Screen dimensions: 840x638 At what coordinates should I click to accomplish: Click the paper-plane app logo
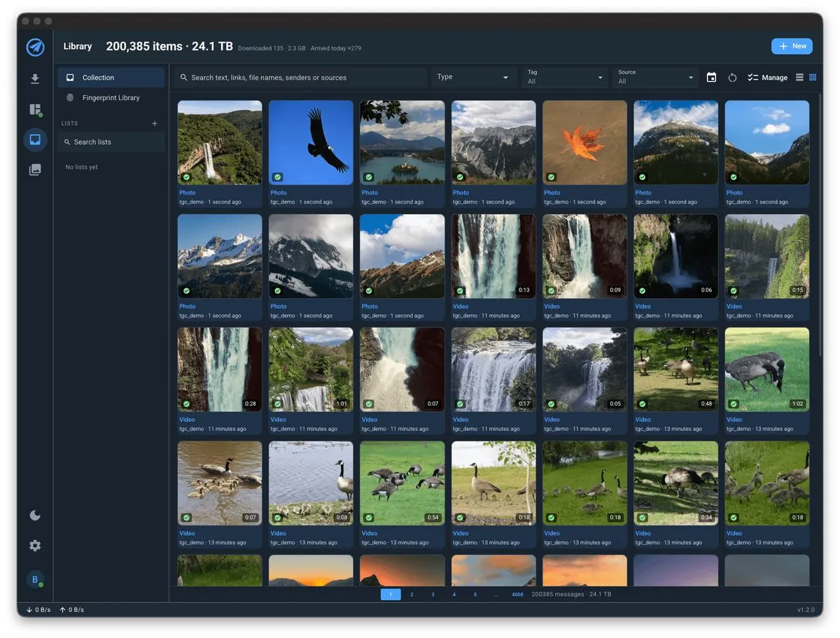point(35,47)
